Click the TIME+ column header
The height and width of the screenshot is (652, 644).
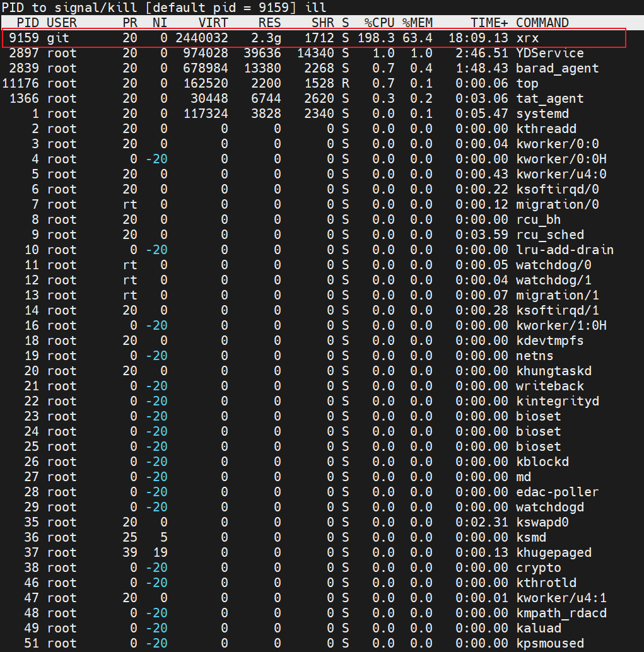coord(489,23)
